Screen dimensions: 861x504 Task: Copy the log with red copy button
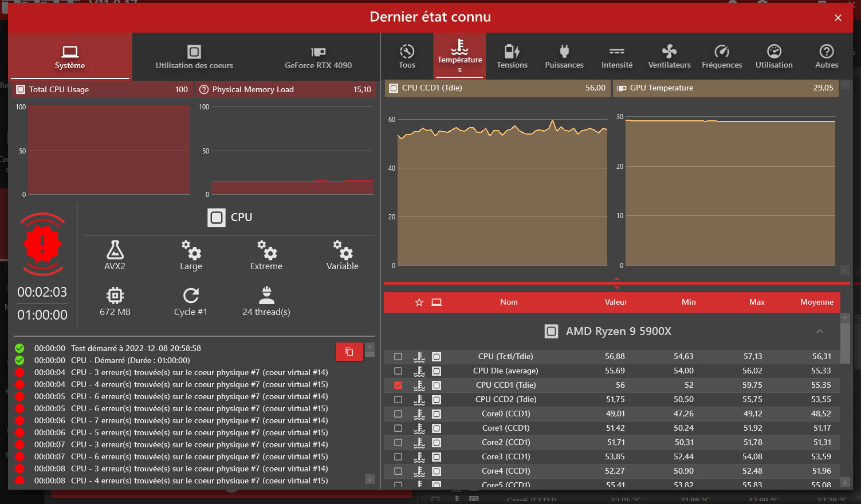pos(349,352)
